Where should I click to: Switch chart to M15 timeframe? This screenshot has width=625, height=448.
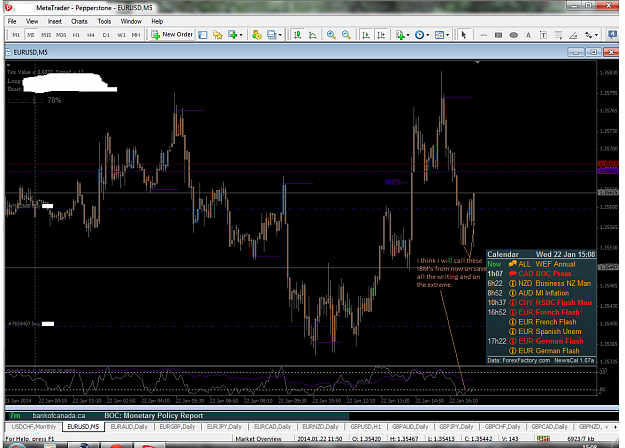[x=46, y=35]
